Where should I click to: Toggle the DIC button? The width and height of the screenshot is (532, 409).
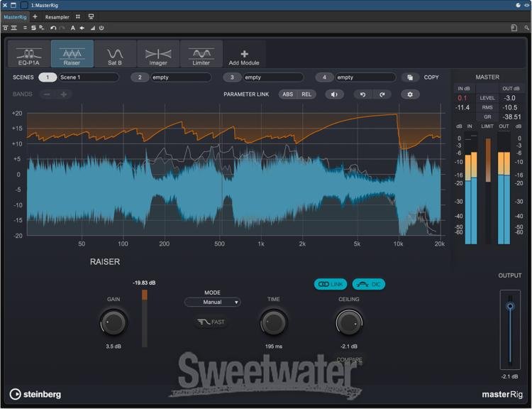click(x=369, y=284)
